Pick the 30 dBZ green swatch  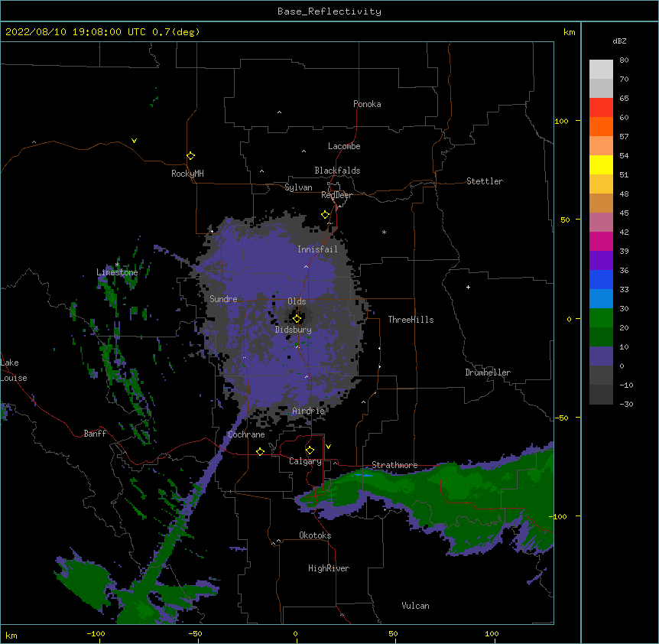(601, 318)
